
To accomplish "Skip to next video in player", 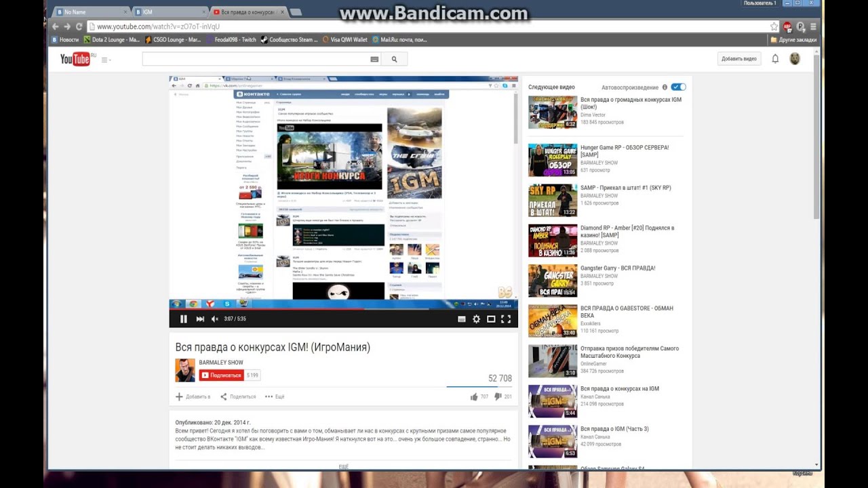I will [200, 319].
